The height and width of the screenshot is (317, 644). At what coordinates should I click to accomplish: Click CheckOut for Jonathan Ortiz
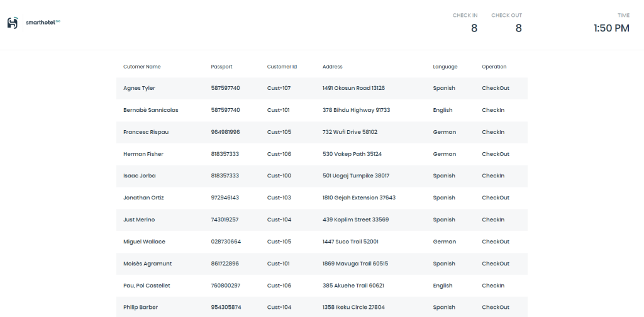(x=496, y=197)
